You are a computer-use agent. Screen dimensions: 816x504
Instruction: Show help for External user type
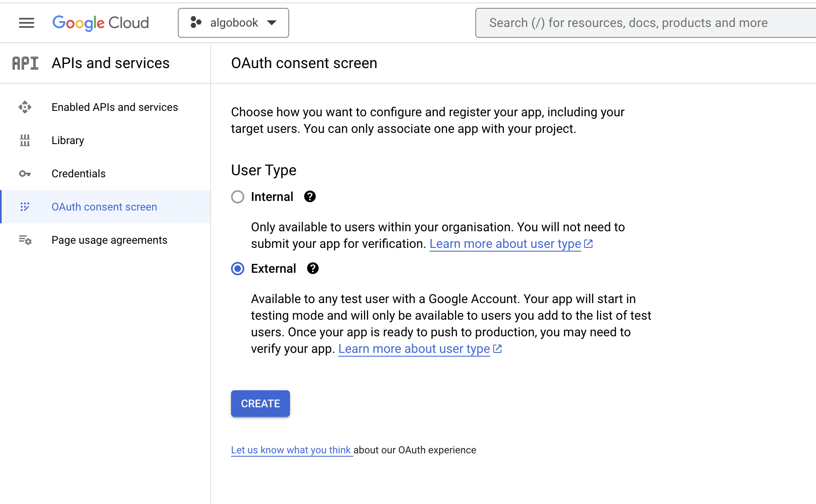(x=313, y=268)
